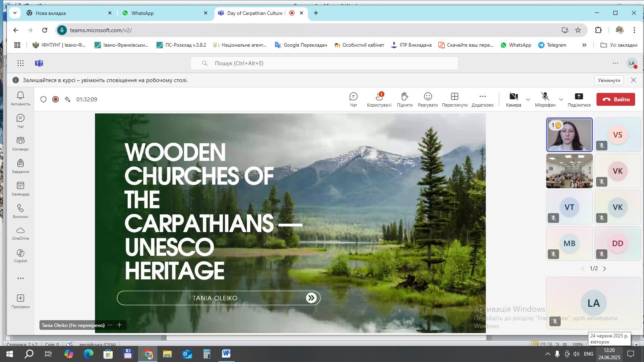Image resolution: width=644 pixels, height=362 pixels.
Task: Select the classroom video thumbnail
Action: pos(569,171)
